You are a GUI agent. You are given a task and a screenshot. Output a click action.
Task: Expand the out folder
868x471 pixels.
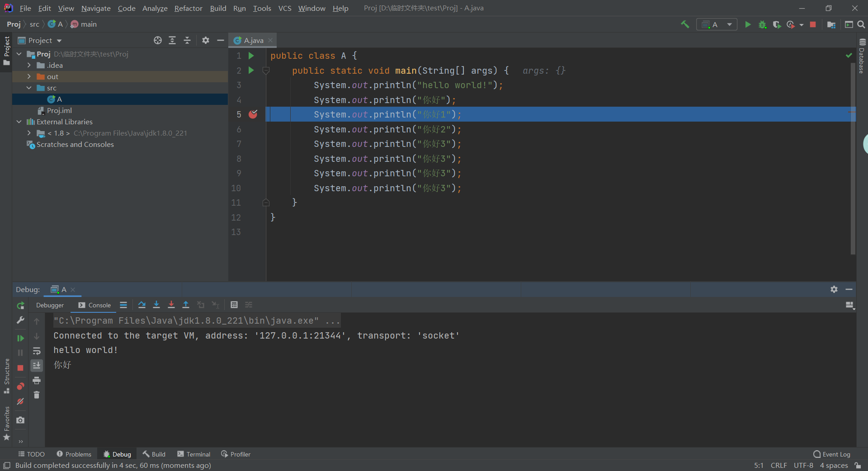tap(29, 76)
